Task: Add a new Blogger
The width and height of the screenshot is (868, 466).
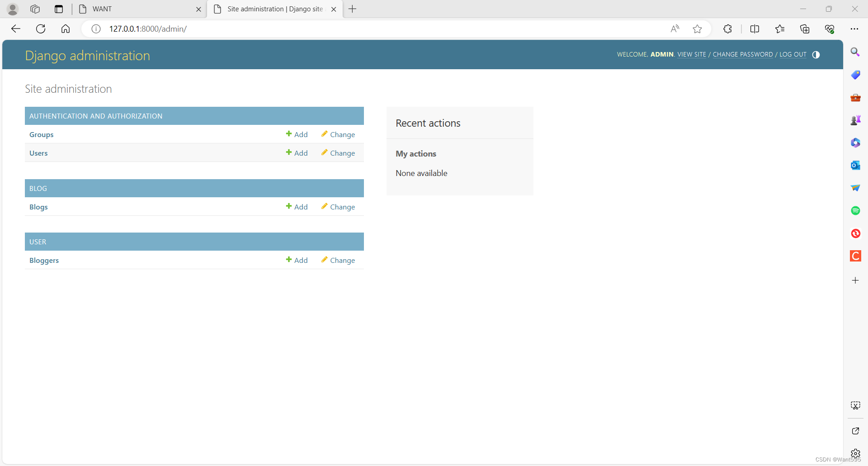Action: 297,261
